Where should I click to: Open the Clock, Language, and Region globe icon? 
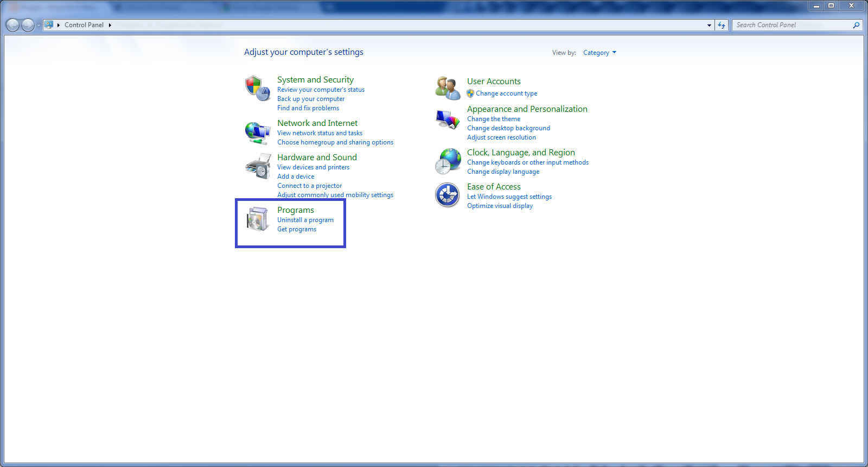click(448, 161)
